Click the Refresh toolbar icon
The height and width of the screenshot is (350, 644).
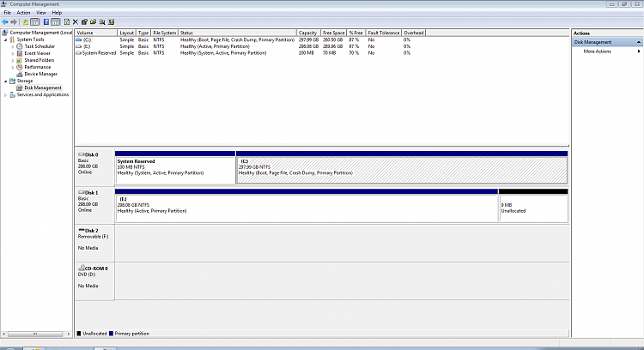pyautogui.click(x=66, y=22)
